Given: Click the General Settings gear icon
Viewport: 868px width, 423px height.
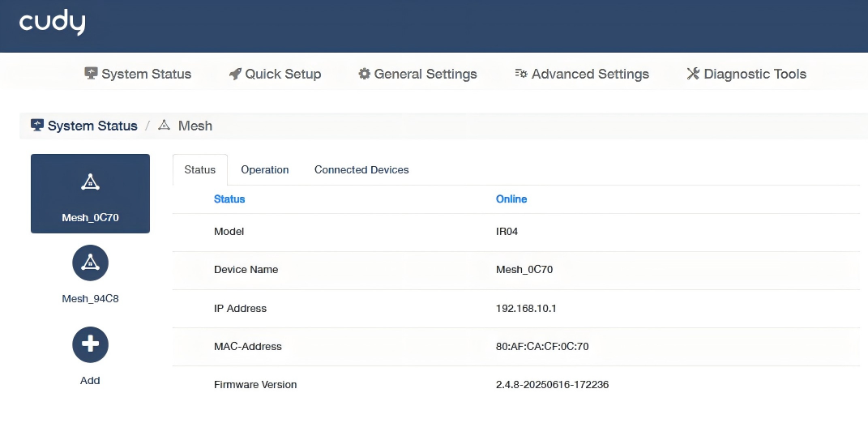Looking at the screenshot, I should pyautogui.click(x=365, y=74).
